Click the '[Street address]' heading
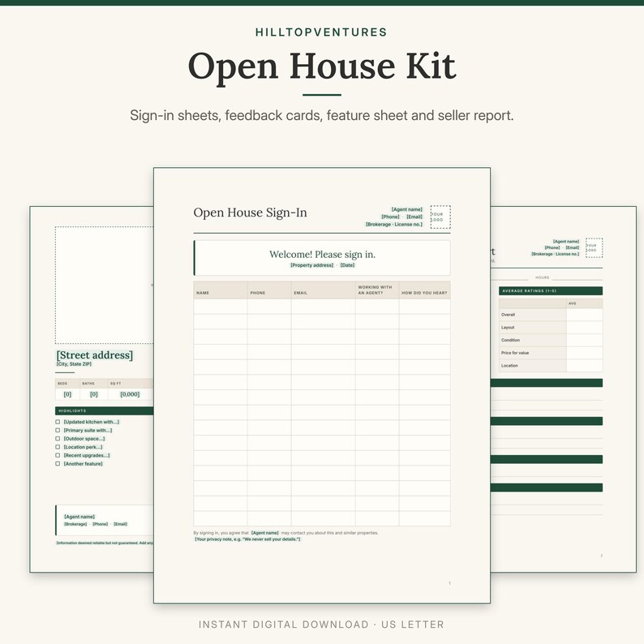 pyautogui.click(x=94, y=355)
